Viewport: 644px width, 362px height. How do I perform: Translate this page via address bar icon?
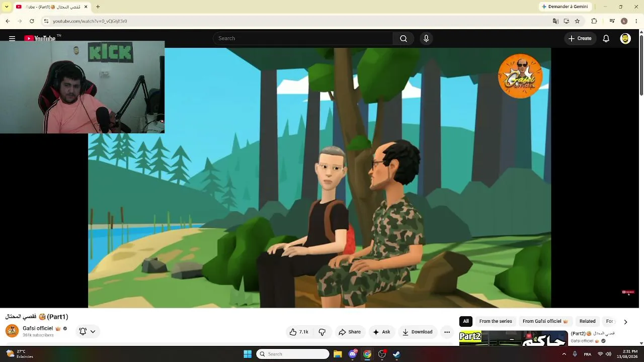tap(555, 21)
